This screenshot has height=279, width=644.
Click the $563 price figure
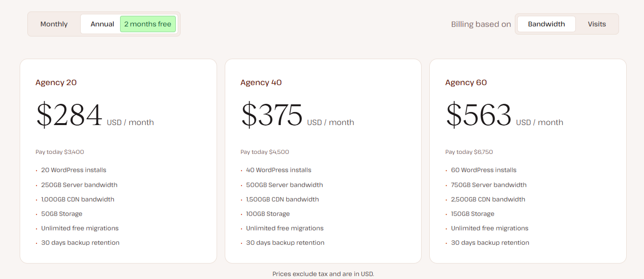(479, 115)
